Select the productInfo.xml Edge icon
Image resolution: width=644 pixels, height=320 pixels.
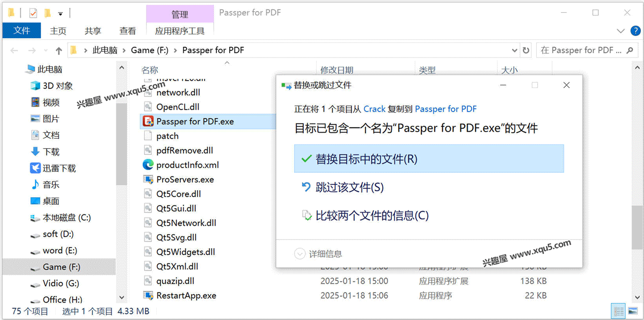click(x=148, y=165)
